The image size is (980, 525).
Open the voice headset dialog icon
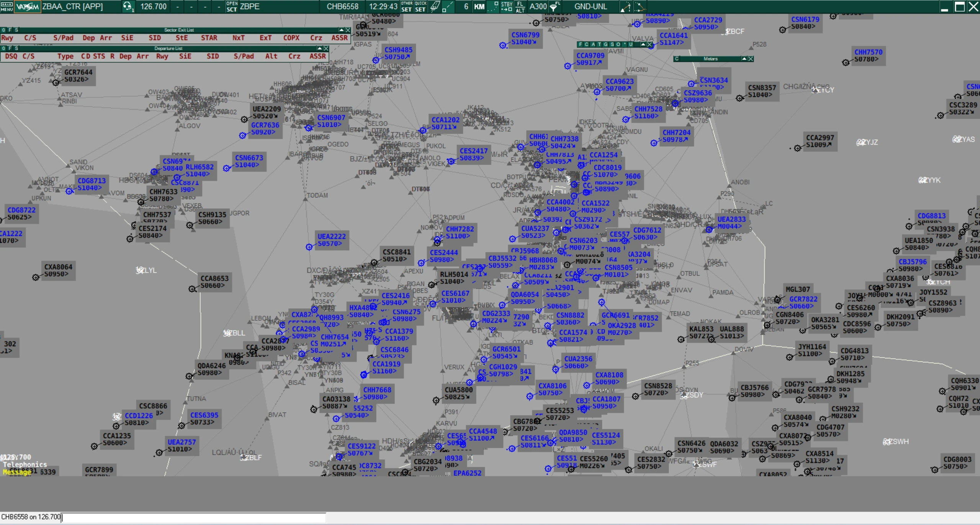pos(128,7)
